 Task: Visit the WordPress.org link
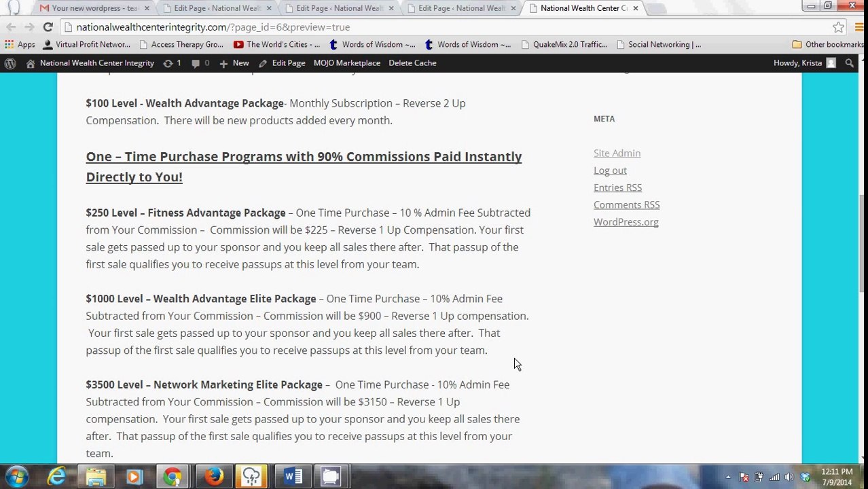click(626, 222)
